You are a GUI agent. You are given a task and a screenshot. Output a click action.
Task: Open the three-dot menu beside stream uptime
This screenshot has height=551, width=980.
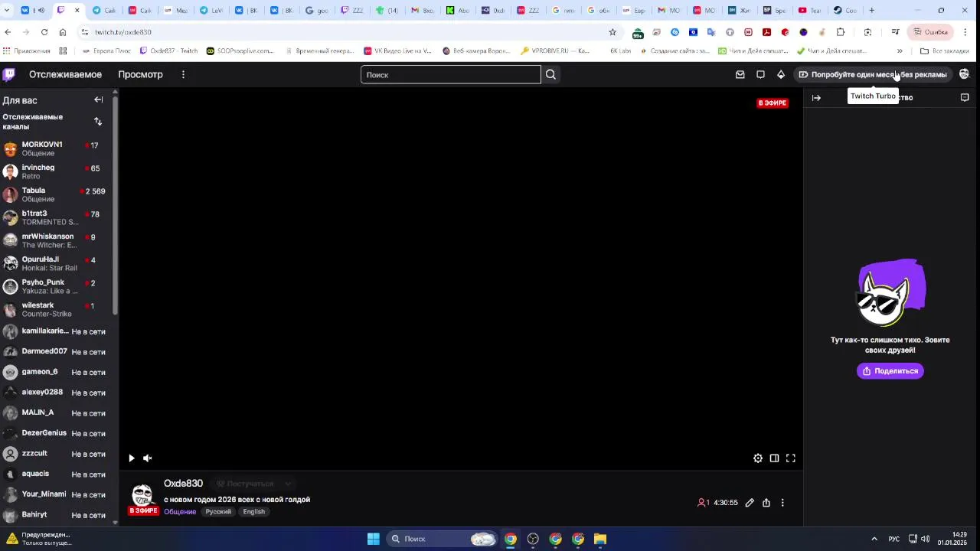click(782, 503)
